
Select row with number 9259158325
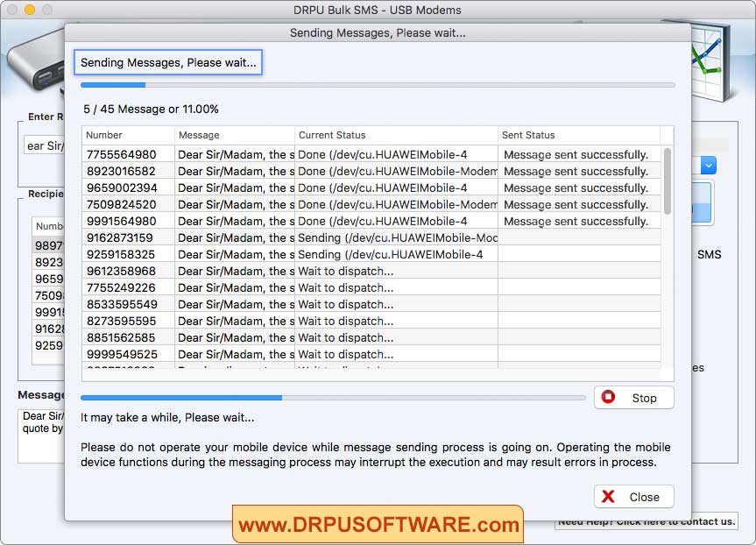tap(371, 255)
